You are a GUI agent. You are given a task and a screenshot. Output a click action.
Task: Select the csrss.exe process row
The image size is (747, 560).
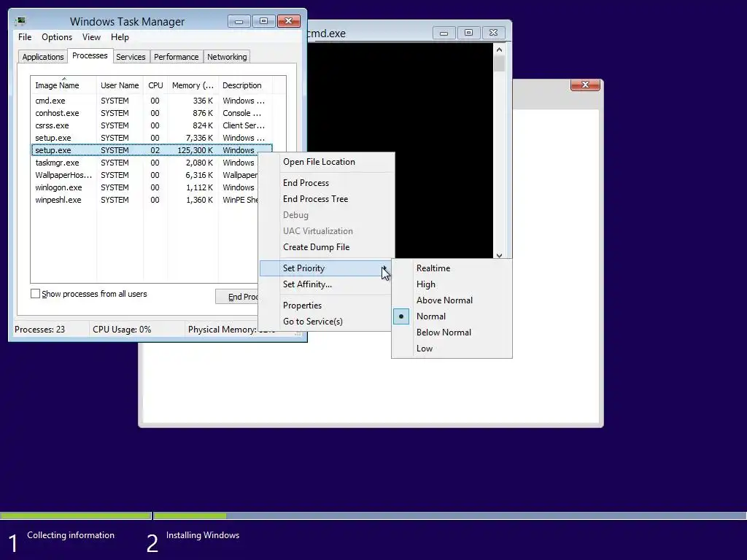(x=152, y=125)
